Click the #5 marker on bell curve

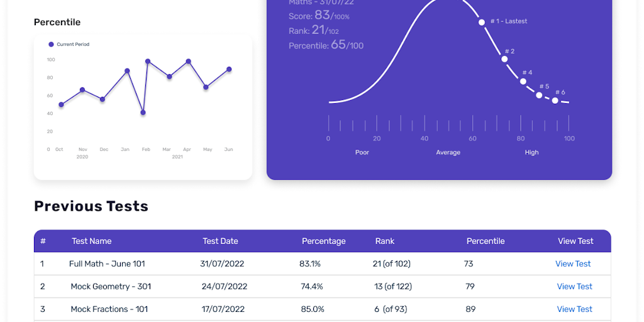pos(539,95)
